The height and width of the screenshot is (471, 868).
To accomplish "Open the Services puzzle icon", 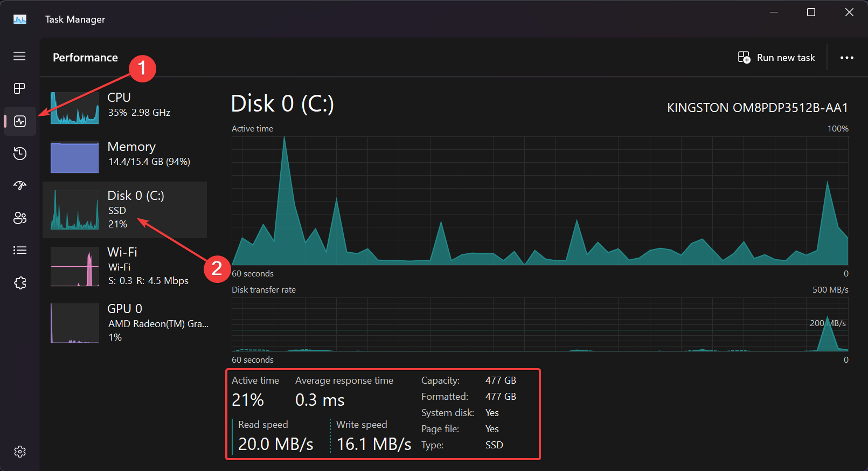I will tap(20, 283).
